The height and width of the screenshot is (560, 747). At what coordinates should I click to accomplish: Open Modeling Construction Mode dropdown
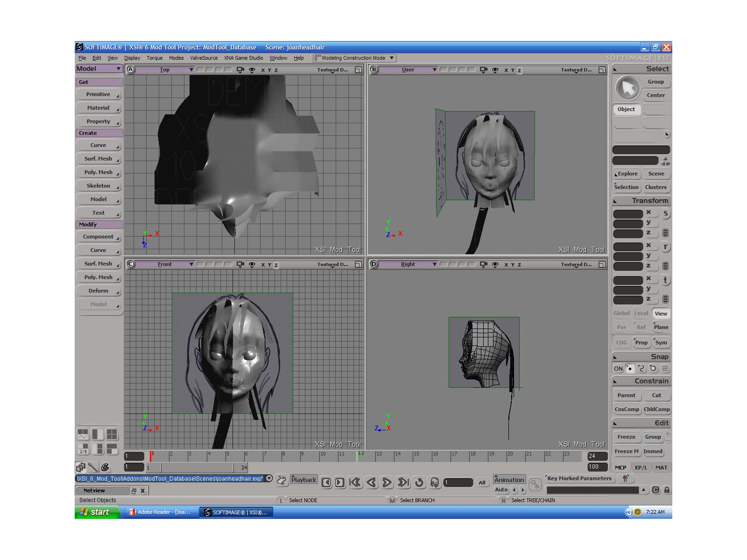pyautogui.click(x=354, y=58)
